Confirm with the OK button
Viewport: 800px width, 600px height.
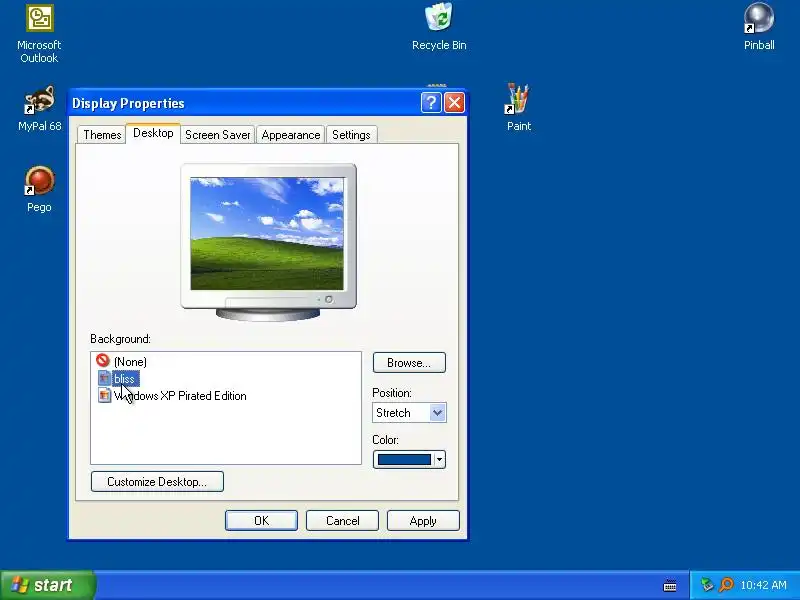pos(261,520)
